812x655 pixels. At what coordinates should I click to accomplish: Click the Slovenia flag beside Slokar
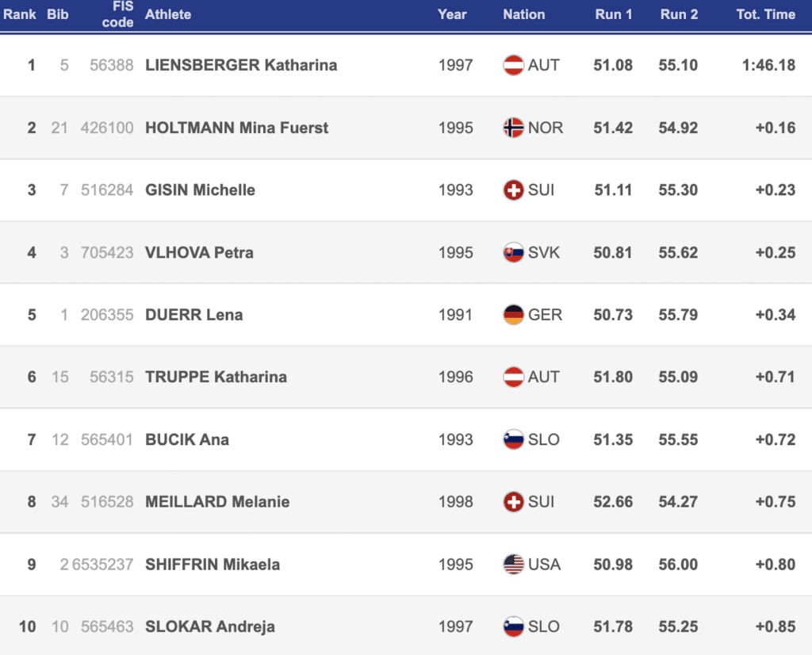click(x=514, y=626)
